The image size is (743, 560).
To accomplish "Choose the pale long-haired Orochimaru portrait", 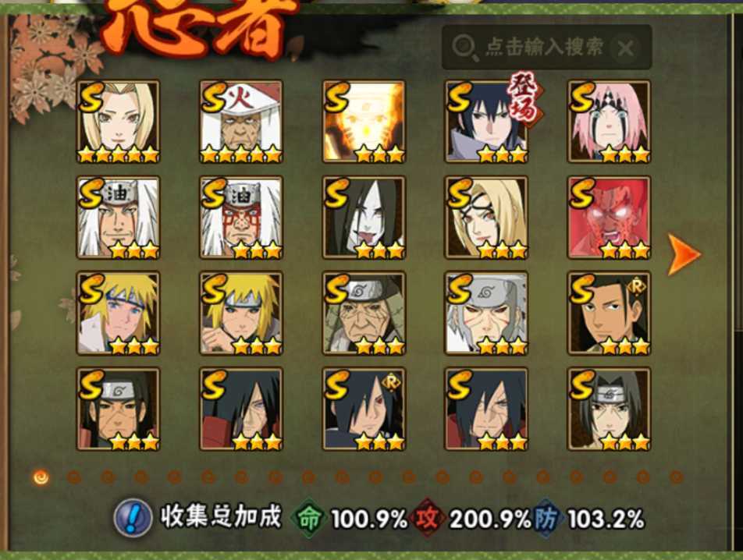I will pos(364,218).
